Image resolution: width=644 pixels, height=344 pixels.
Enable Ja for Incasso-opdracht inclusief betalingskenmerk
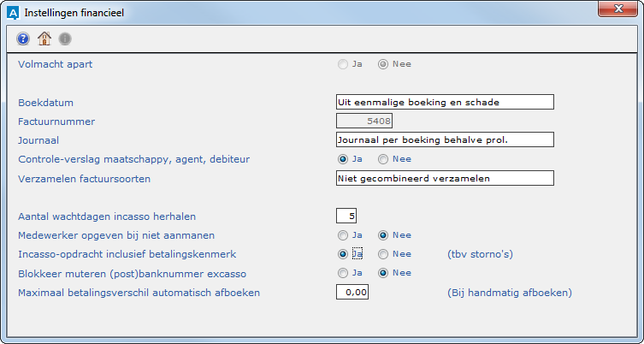[x=344, y=254]
